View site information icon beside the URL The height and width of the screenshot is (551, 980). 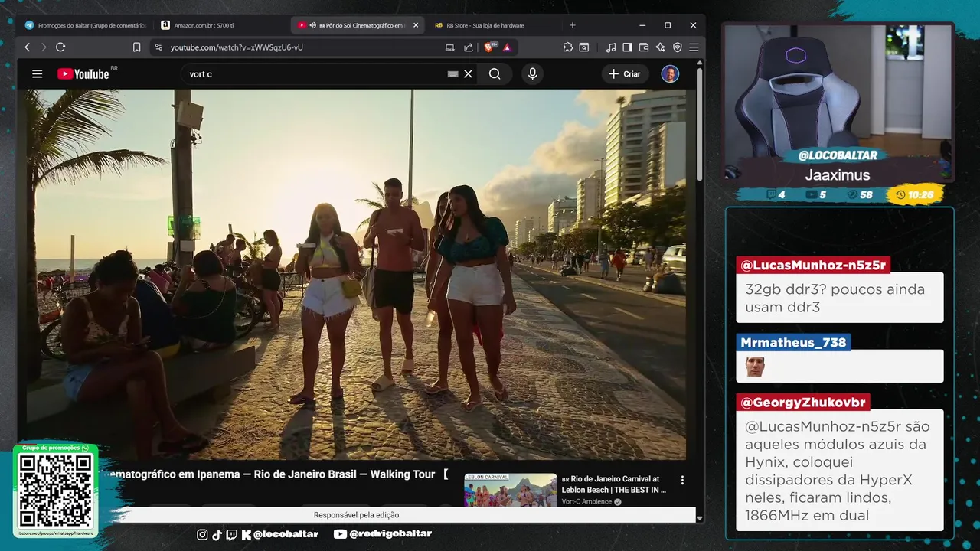point(158,47)
